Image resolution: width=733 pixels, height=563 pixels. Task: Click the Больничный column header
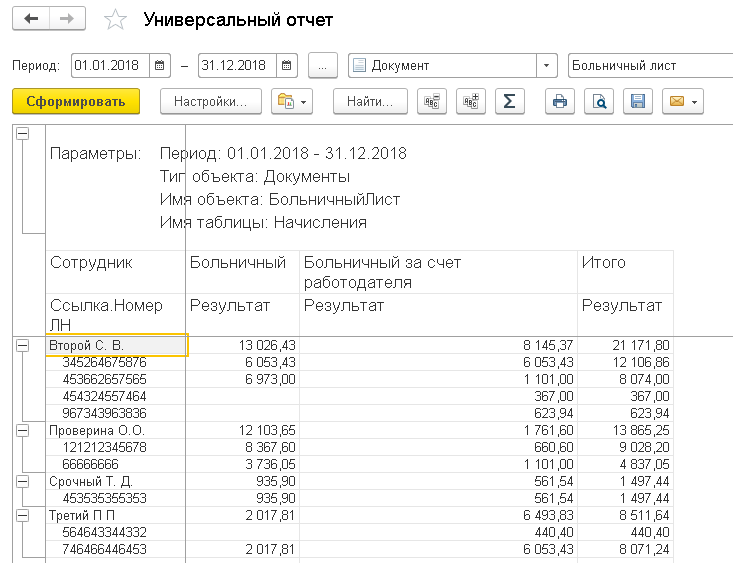click(x=243, y=272)
